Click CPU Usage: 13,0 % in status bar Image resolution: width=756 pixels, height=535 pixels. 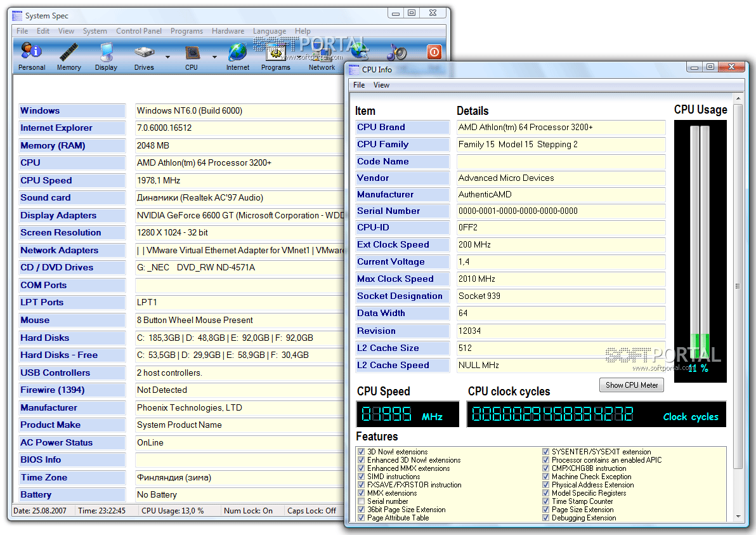click(x=173, y=511)
